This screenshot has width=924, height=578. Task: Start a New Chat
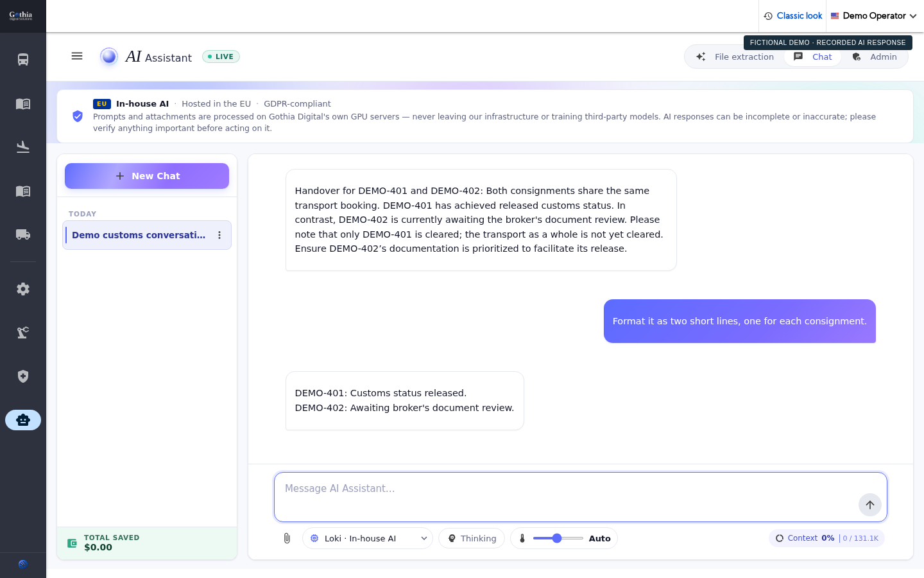(x=147, y=176)
